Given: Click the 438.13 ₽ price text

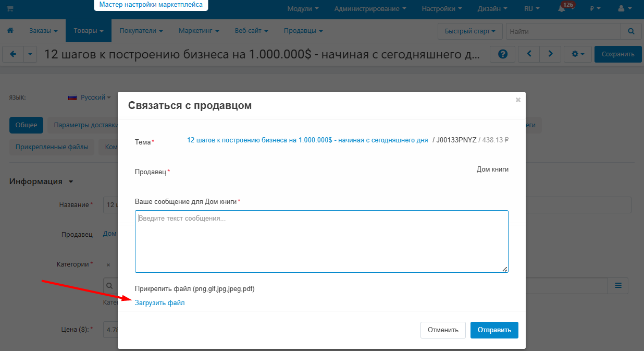Looking at the screenshot, I should coord(496,140).
